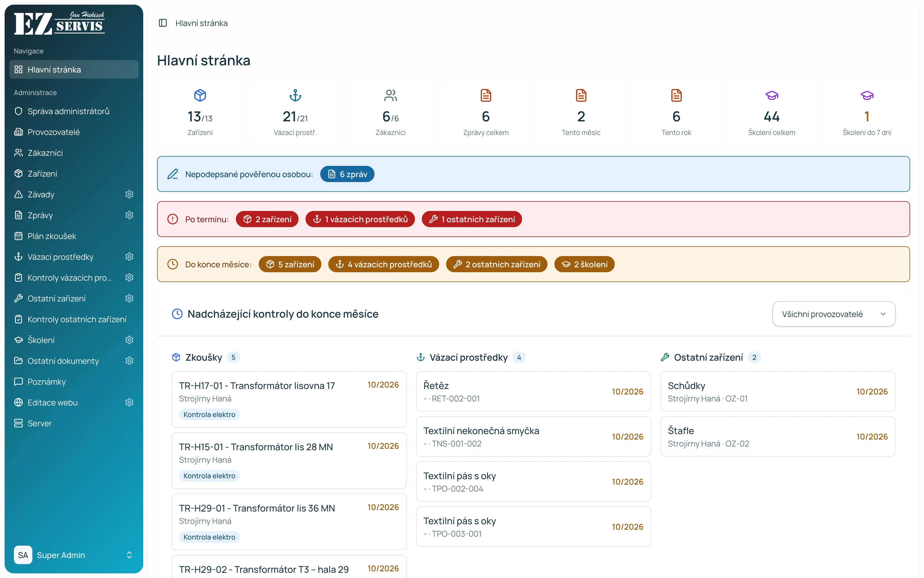Click the 2 ostatních zařízení end-of-month badge
This screenshot has width=924, height=578.
pos(496,264)
